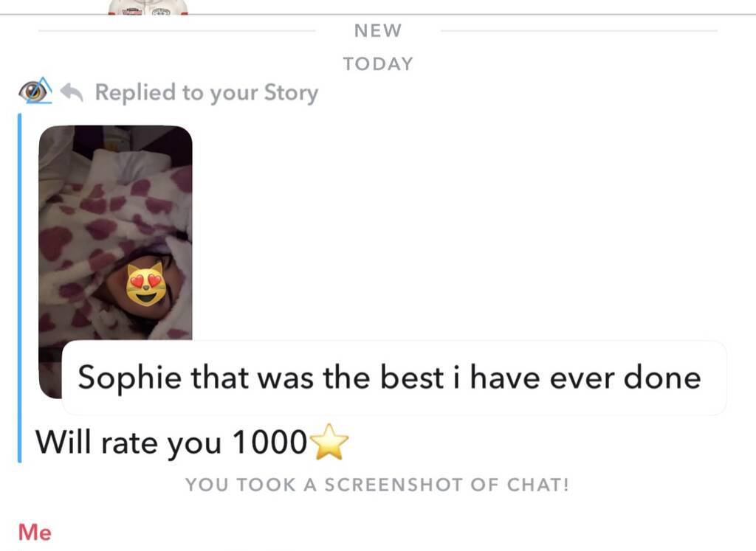756x551 pixels.
Task: Open the replied Story thumbnail
Action: pyautogui.click(x=115, y=262)
